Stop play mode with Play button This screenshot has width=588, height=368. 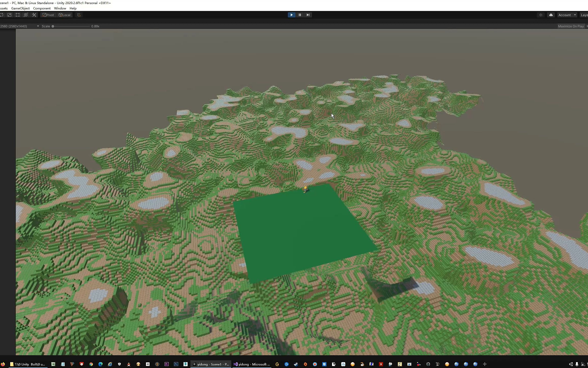pos(291,15)
